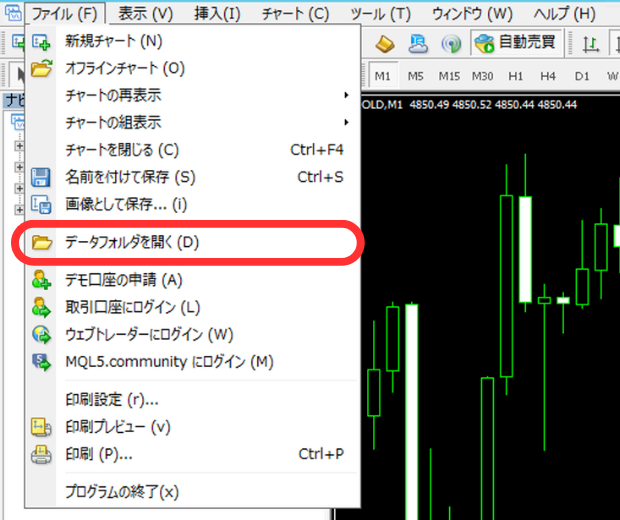This screenshot has width=620, height=520.
Task: Choose プログラムの終了 to exit program
Action: click(x=121, y=492)
